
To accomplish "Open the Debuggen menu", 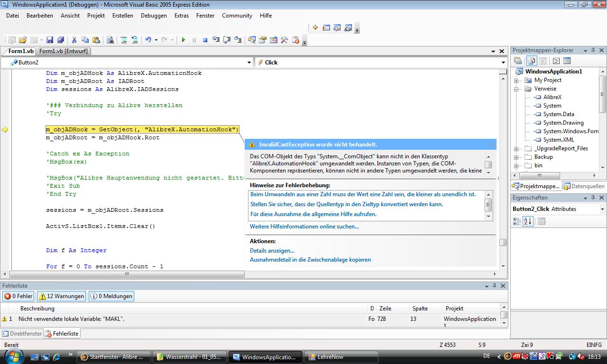I will click(154, 16).
